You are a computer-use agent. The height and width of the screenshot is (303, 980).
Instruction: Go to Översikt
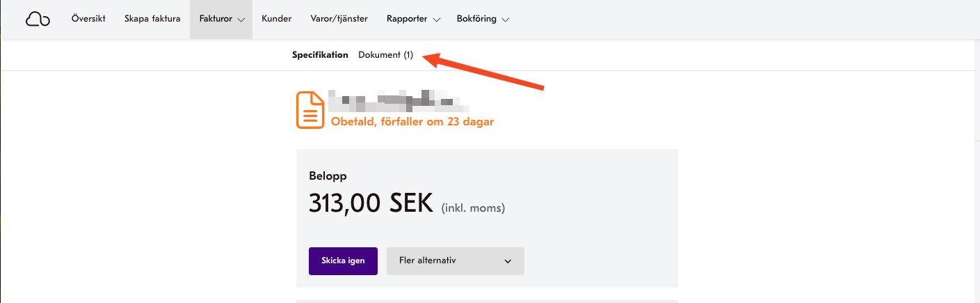88,20
